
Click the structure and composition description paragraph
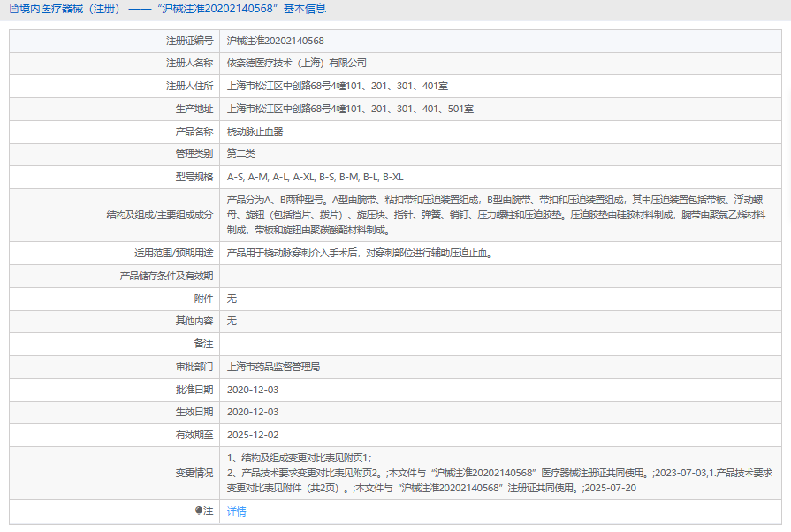[x=495, y=215]
